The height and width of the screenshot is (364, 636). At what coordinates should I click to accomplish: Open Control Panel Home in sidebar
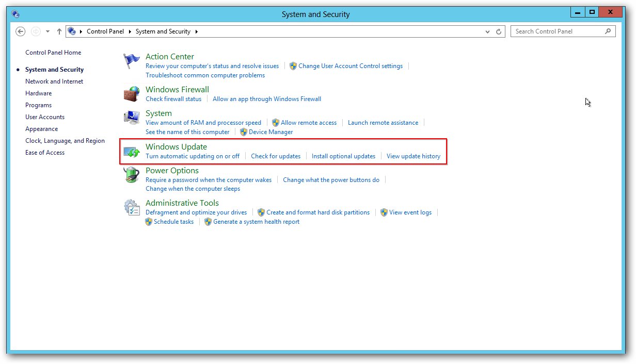pyautogui.click(x=53, y=53)
